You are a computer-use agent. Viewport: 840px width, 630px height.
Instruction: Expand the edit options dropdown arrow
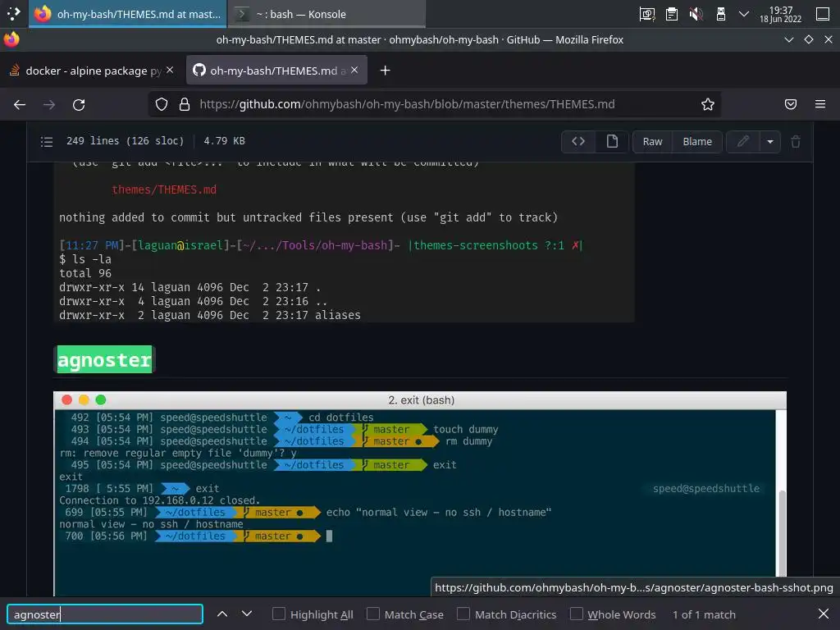click(769, 141)
